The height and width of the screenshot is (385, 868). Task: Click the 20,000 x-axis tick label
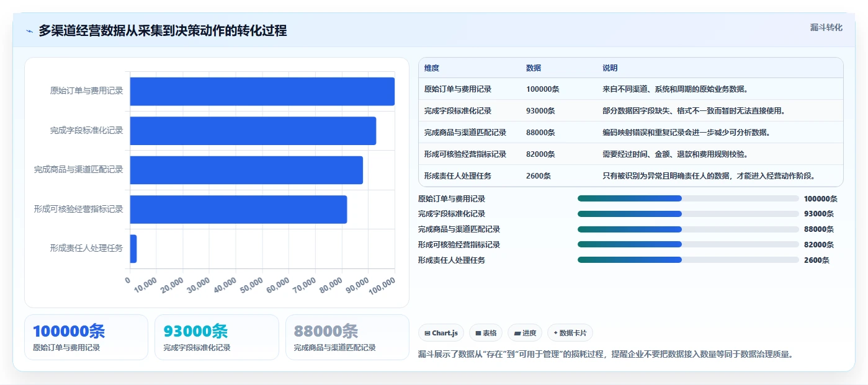click(x=172, y=286)
